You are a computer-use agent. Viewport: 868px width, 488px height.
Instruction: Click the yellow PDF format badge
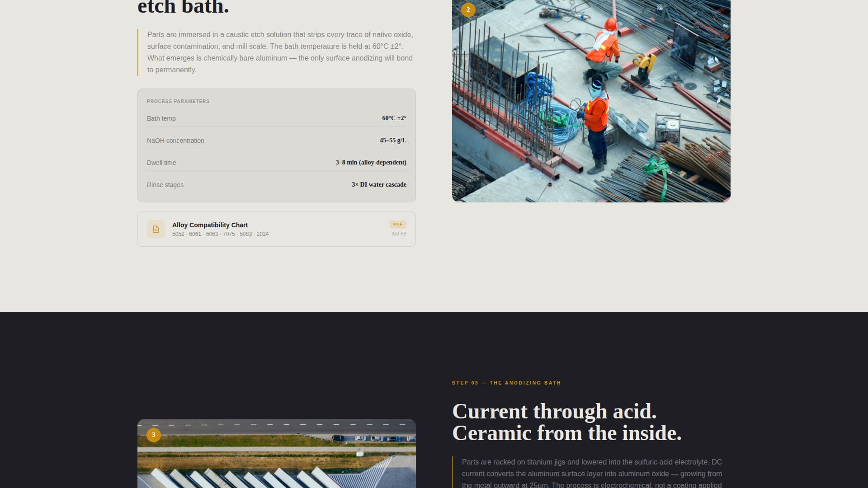[x=398, y=224]
